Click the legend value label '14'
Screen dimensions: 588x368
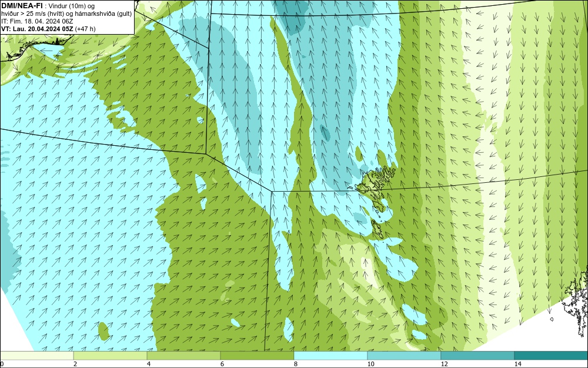pyautogui.click(x=518, y=364)
